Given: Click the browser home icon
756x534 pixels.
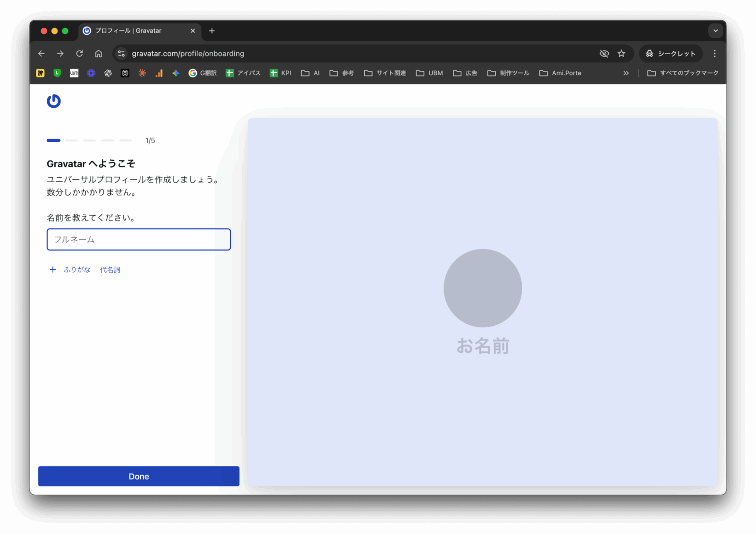Looking at the screenshot, I should [98, 54].
